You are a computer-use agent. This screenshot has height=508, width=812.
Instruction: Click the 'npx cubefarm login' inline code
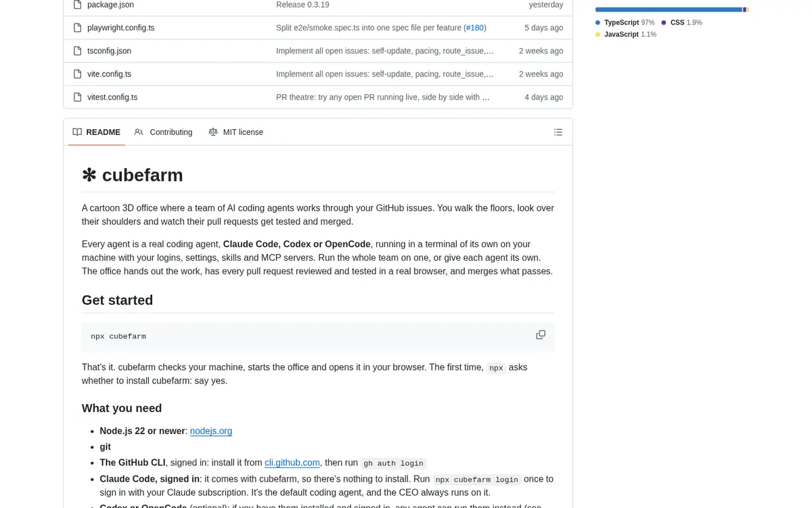pyautogui.click(x=477, y=480)
